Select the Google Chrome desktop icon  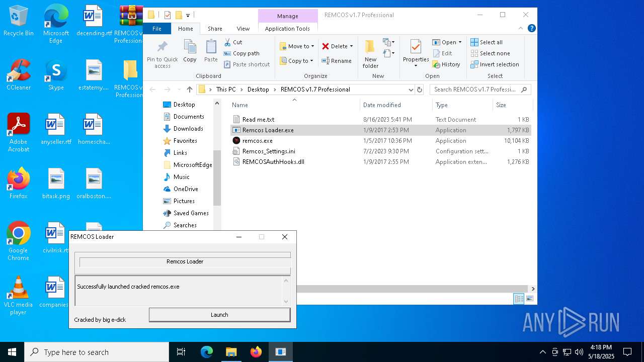click(x=19, y=241)
